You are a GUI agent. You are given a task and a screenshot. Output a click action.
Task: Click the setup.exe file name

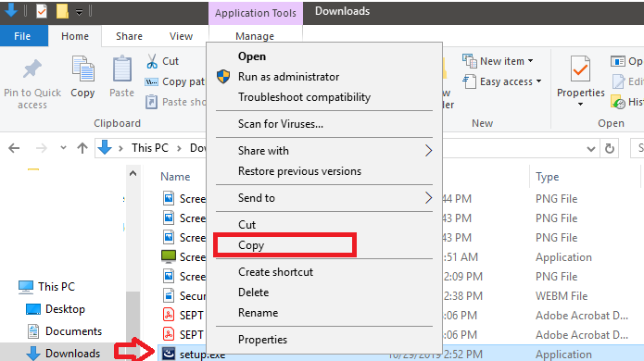[x=202, y=355]
